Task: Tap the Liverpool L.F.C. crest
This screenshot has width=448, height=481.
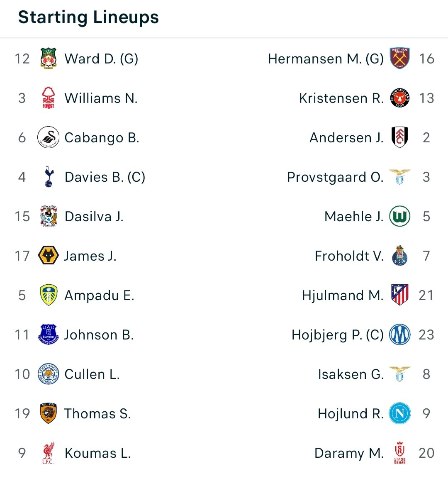Action: [49, 453]
